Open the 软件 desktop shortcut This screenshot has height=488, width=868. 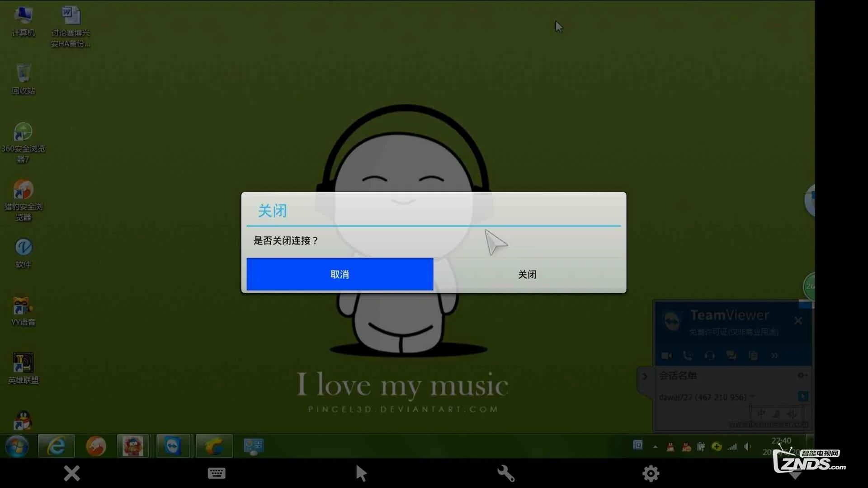[x=23, y=253]
